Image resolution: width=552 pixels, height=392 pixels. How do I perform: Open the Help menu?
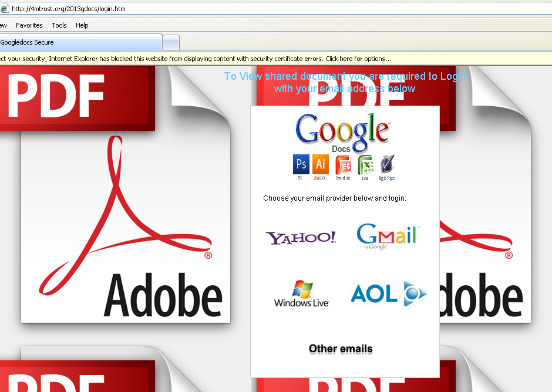click(82, 25)
